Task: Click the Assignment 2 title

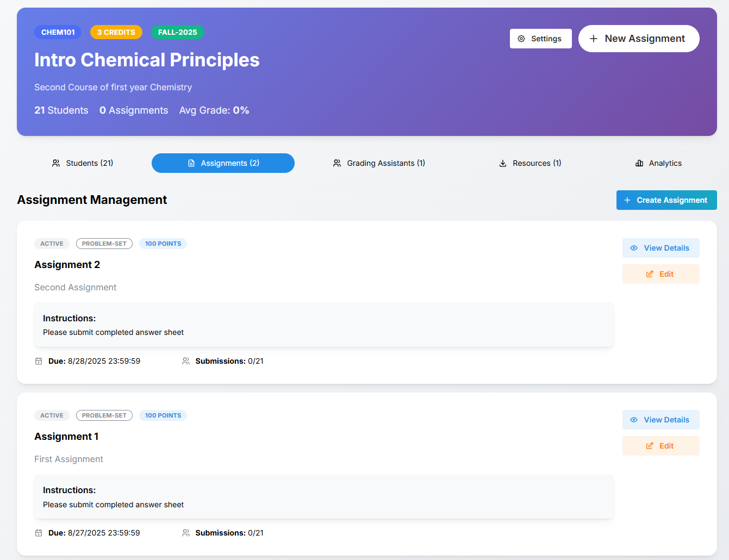Action: pos(67,265)
